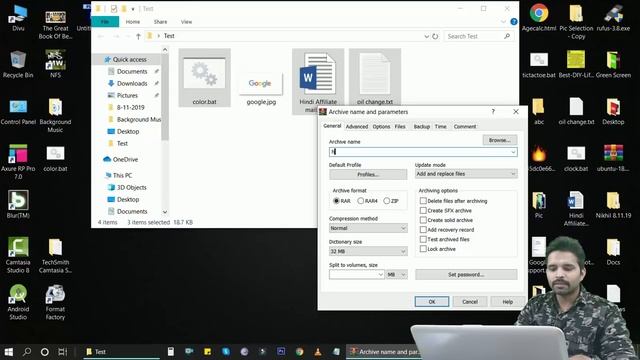Image resolution: width=640 pixels, height=360 pixels.
Task: Open the Nikhil 8.11.19 desktop folder
Action: [x=613, y=204]
